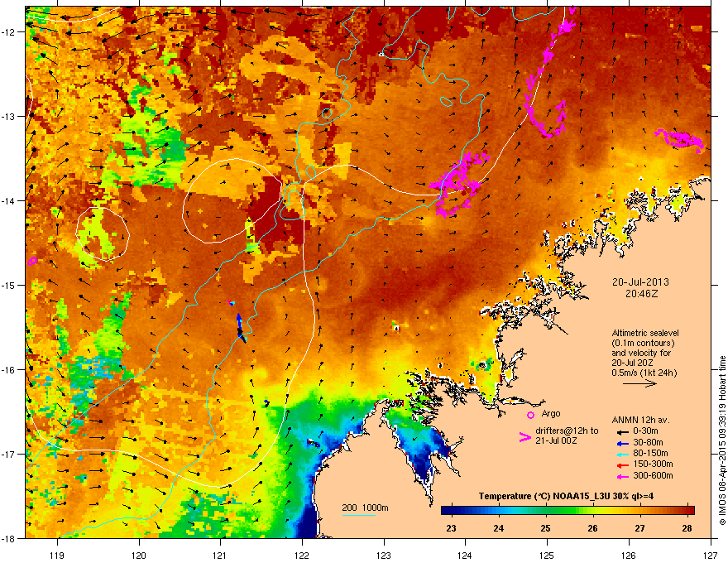Click the blue 30-80m arrow legend icon

[622, 443]
